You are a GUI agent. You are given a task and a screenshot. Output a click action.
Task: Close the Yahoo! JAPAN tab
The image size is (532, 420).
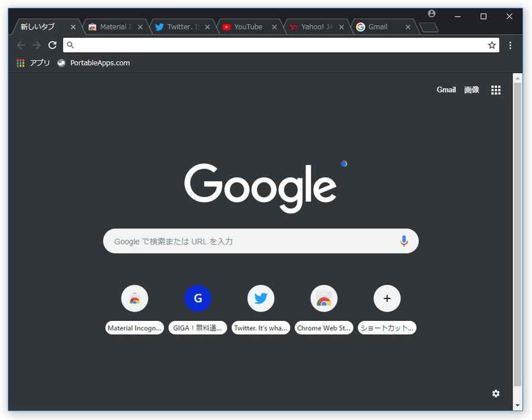tap(341, 27)
